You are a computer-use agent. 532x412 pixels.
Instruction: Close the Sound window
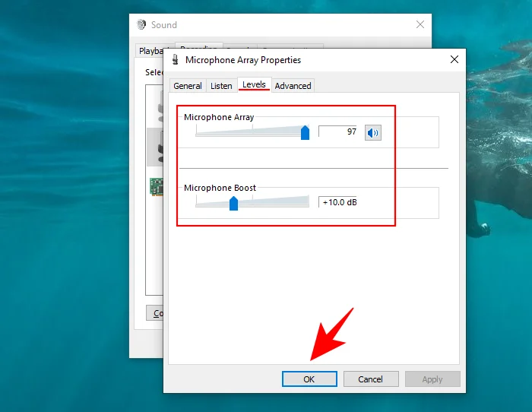(x=420, y=24)
